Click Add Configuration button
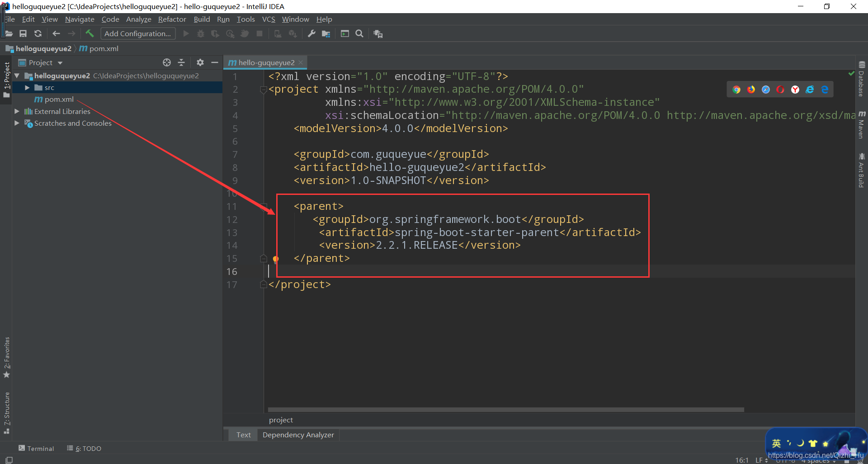Viewport: 868px width, 464px height. (x=138, y=33)
